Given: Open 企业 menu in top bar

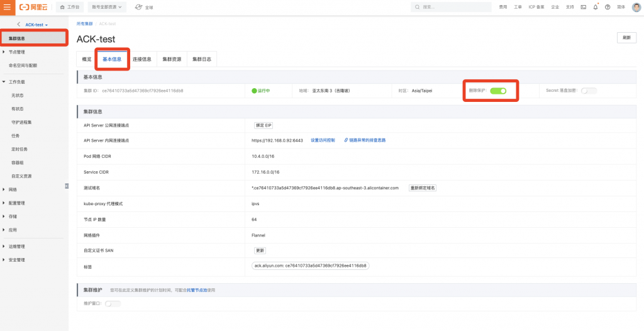Looking at the screenshot, I should click(x=555, y=7).
